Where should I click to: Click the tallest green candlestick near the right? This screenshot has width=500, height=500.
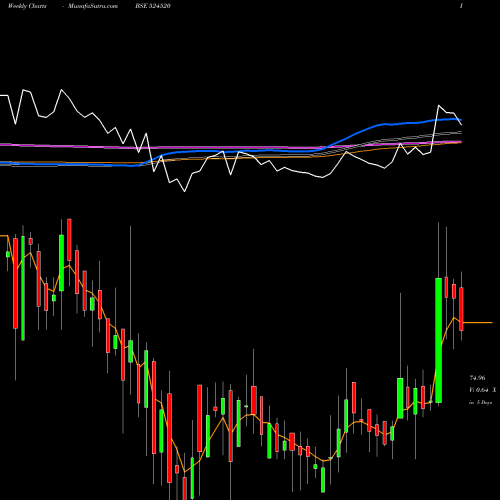(439, 340)
